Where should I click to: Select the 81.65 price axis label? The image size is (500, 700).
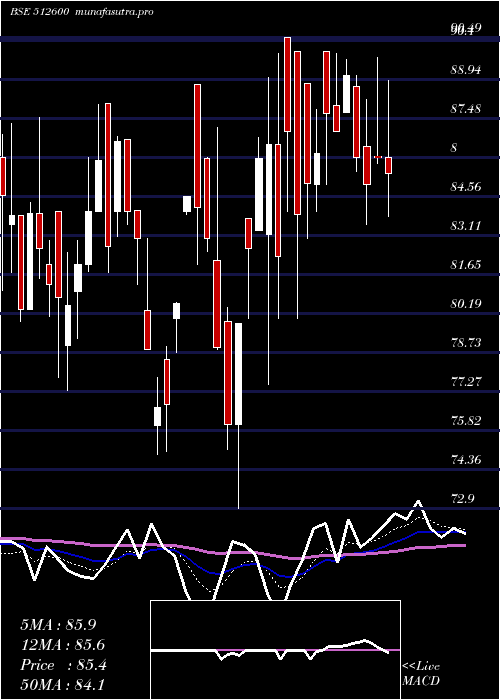466,265
